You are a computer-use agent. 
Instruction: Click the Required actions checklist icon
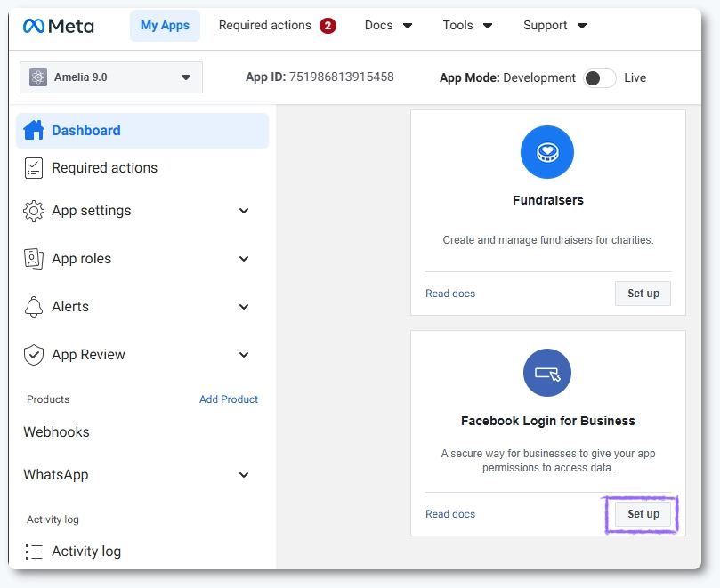33,167
